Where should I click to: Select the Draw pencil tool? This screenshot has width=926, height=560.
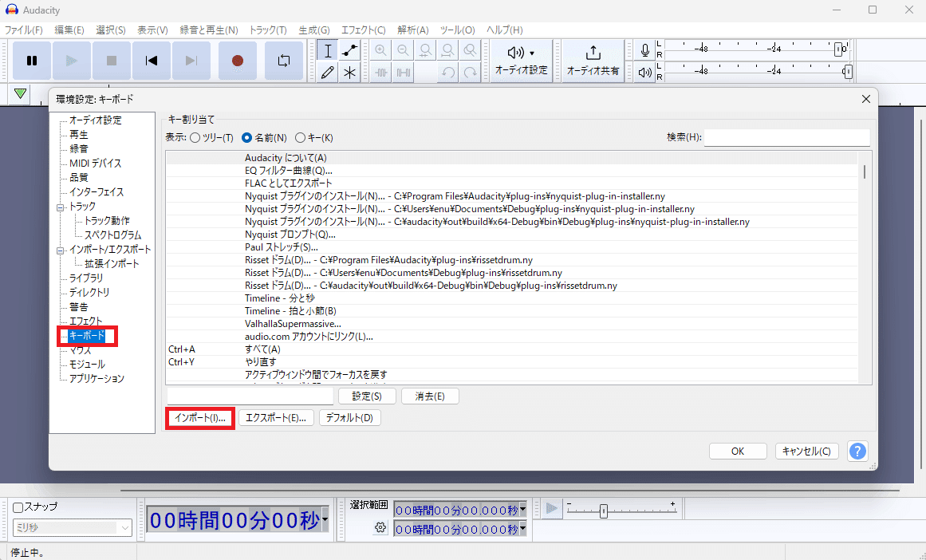click(328, 73)
